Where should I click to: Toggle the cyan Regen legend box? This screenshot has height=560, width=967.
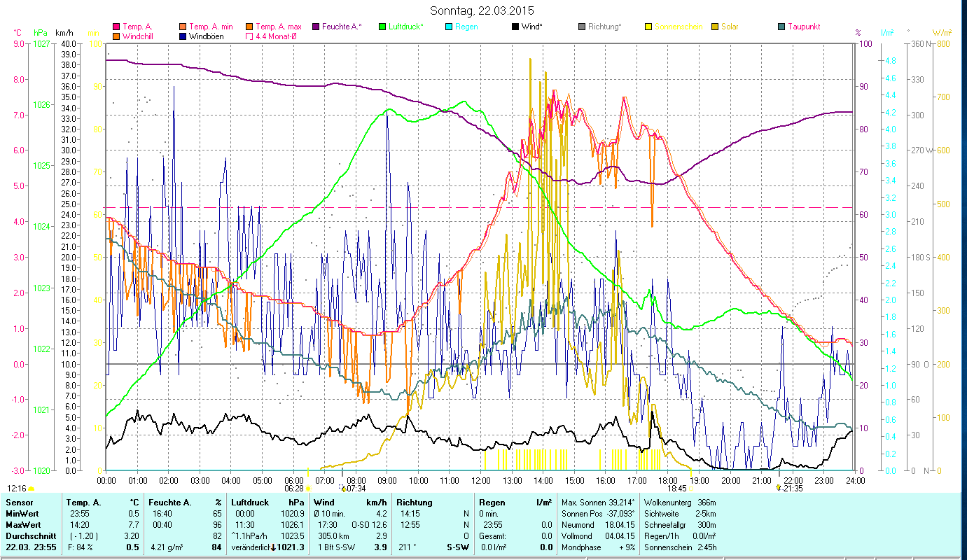point(449,27)
